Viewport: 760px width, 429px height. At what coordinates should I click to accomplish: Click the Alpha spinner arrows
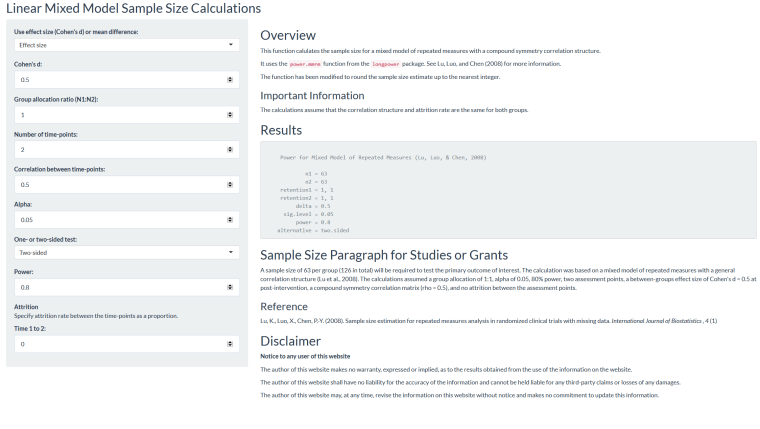tap(231, 219)
